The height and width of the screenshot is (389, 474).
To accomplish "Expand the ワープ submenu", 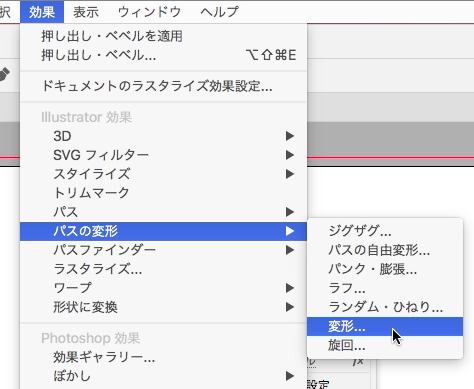I will pyautogui.click(x=163, y=288).
